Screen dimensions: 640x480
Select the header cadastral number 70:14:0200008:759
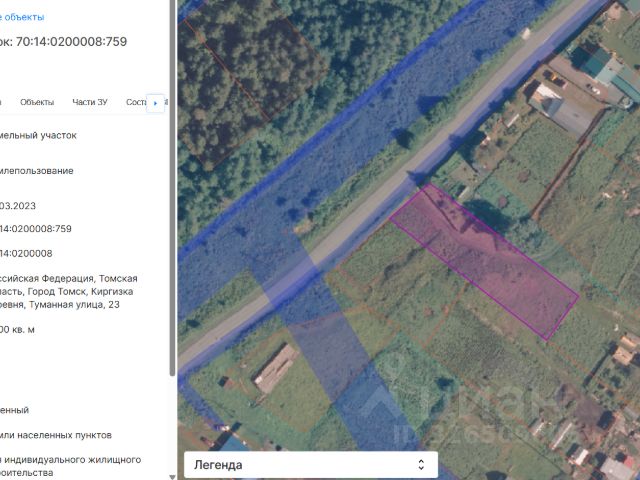coord(71,41)
